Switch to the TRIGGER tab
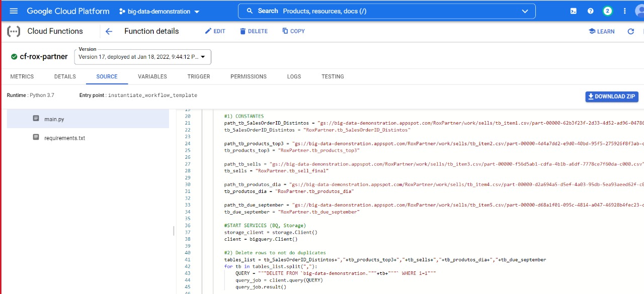Image resolution: width=644 pixels, height=294 pixels. (x=199, y=76)
